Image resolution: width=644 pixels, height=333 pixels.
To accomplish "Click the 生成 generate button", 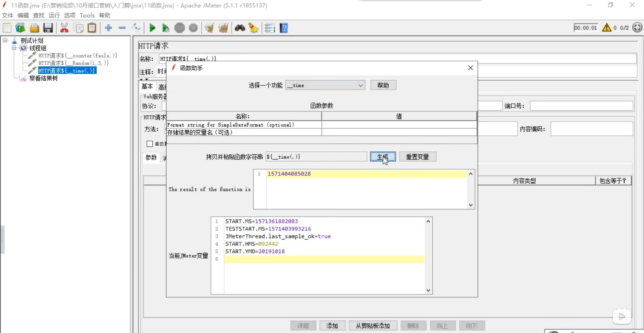I will (x=383, y=156).
